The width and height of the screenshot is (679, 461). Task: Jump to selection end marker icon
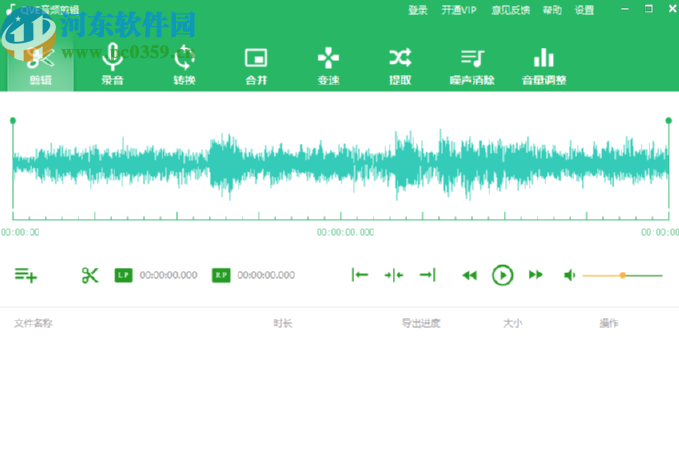coord(427,274)
